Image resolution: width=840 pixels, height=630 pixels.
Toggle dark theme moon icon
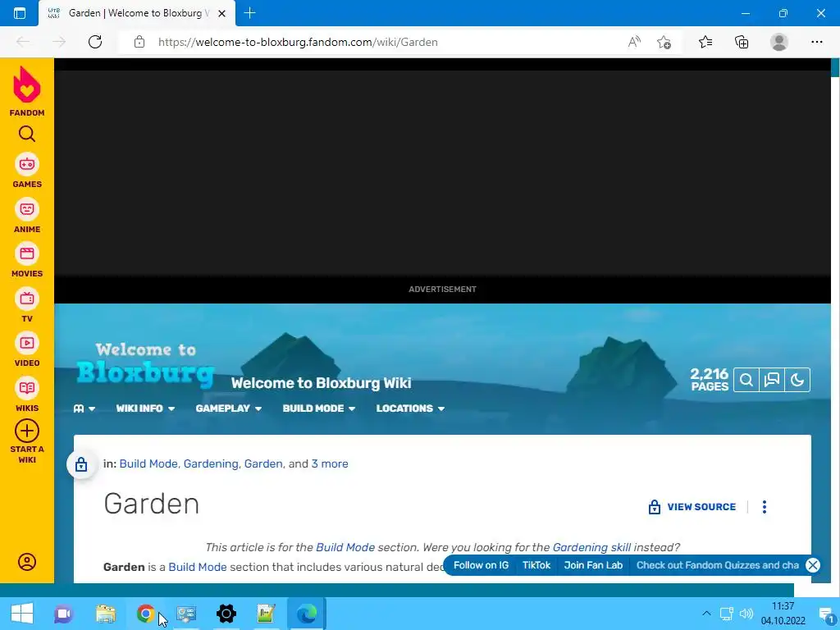tap(797, 380)
